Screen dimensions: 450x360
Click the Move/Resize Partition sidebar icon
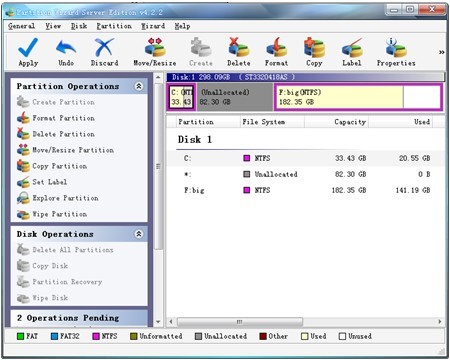point(23,150)
